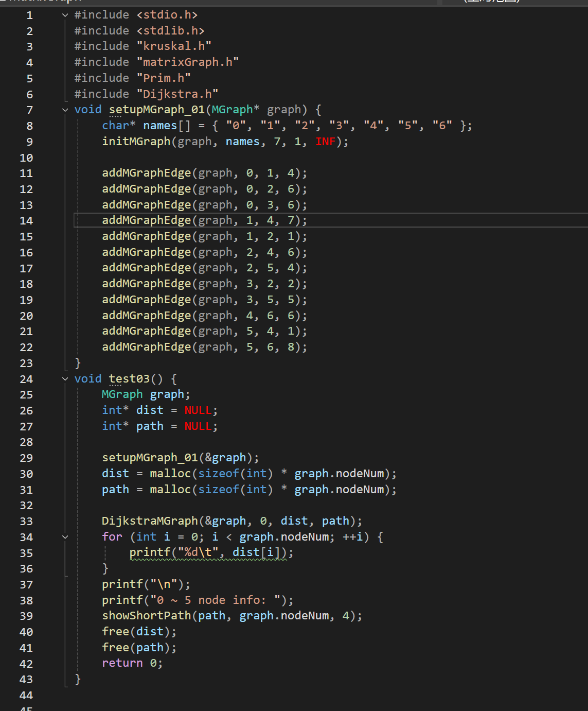Click addMGraphEdge call with arguments 1, 2, 1

(204, 236)
